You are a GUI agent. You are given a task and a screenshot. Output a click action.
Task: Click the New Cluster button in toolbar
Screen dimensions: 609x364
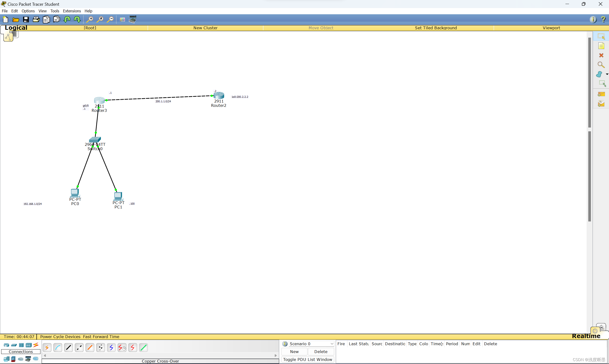[x=205, y=28]
